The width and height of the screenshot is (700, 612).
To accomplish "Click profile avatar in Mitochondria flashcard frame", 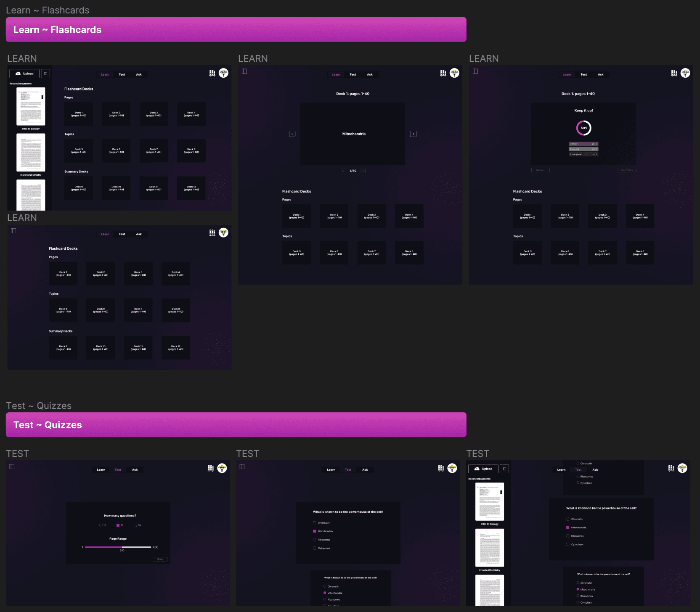I will pos(454,73).
